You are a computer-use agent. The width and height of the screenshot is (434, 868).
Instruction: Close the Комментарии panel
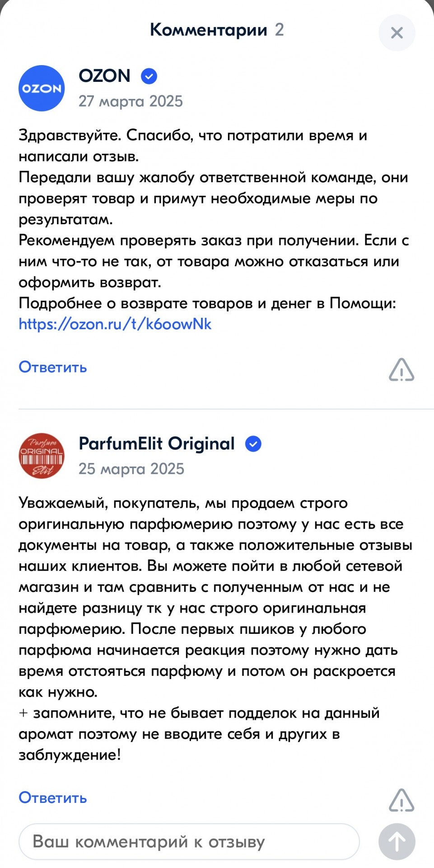pos(397,33)
